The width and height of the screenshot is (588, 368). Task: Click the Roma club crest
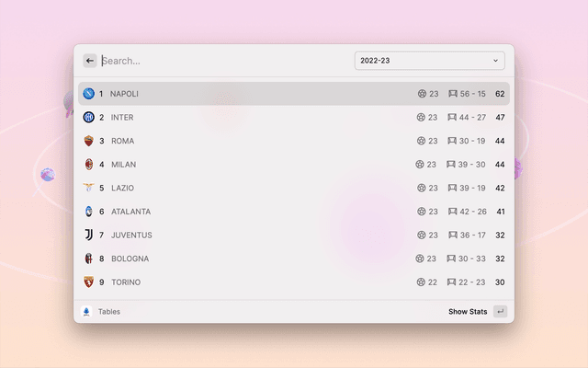click(89, 141)
